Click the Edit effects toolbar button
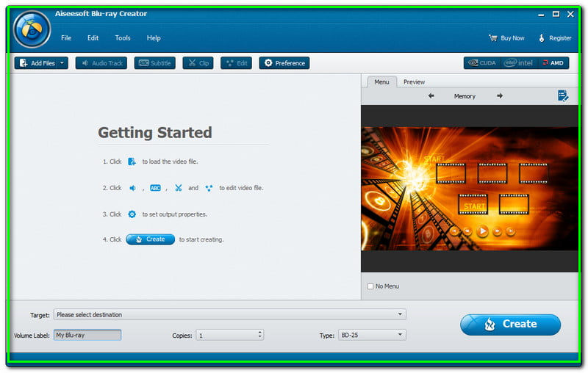588x373 pixels. (236, 63)
